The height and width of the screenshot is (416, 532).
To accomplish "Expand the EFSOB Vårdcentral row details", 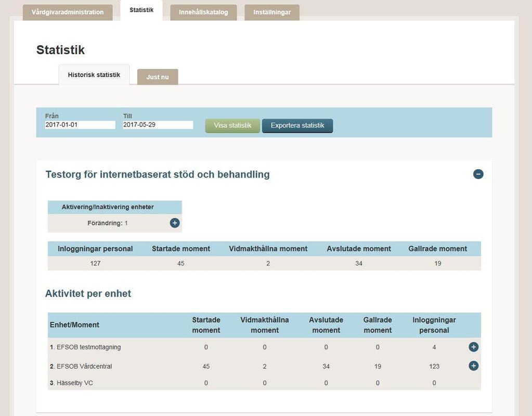I will (x=473, y=365).
